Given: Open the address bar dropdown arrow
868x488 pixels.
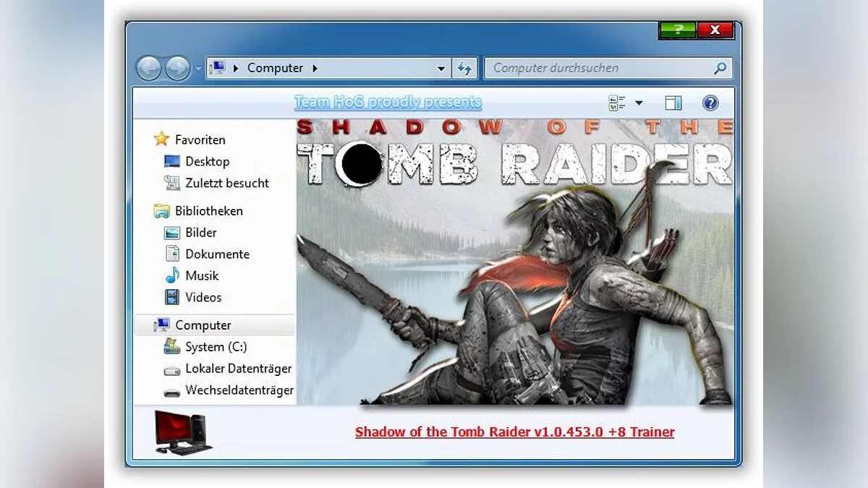Looking at the screenshot, I should (441, 67).
